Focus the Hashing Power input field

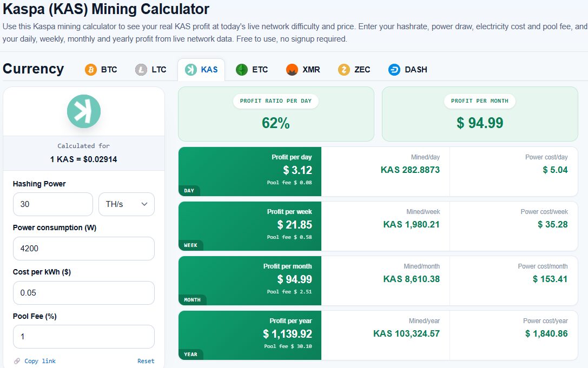(x=53, y=204)
